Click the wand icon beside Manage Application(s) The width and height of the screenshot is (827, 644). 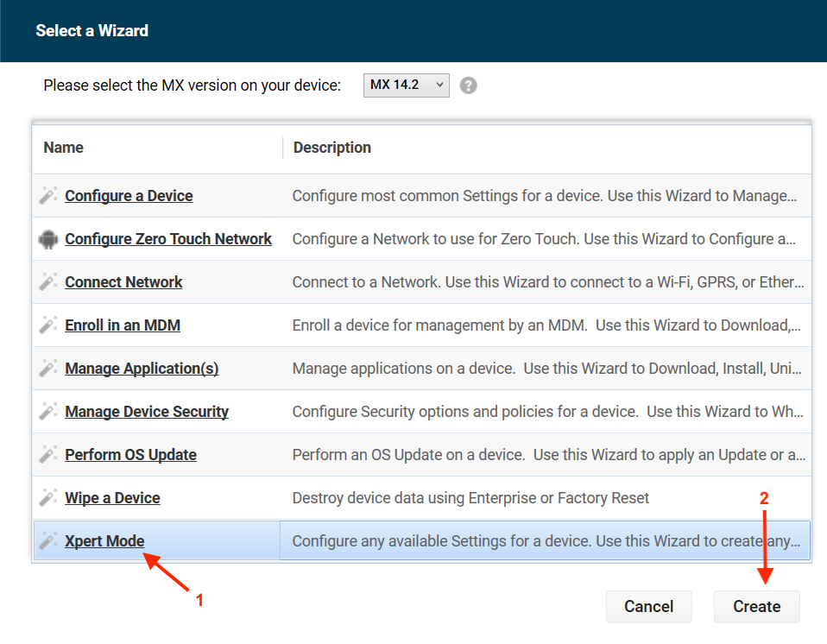tap(48, 369)
